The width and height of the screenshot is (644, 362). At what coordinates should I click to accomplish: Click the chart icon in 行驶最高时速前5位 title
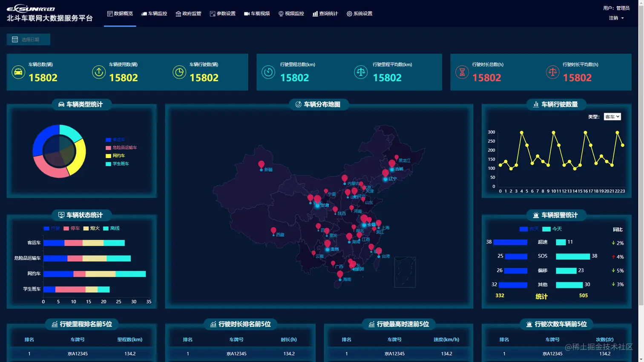[372, 324]
